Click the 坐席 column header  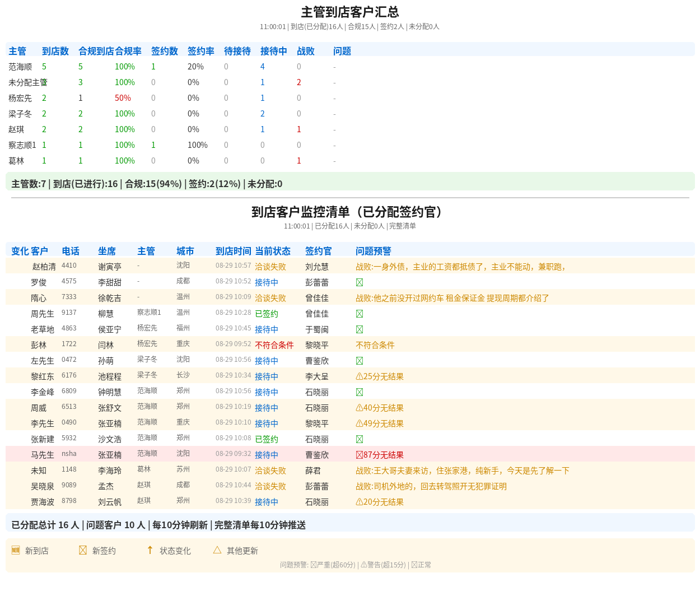[107, 251]
